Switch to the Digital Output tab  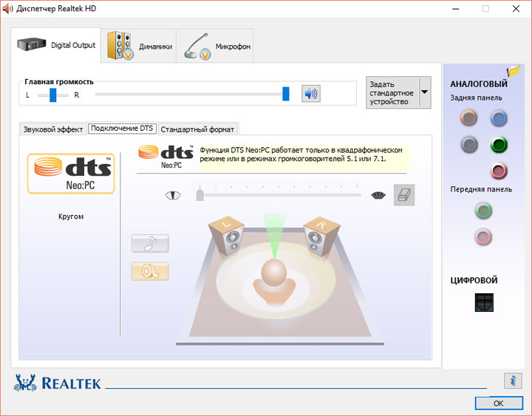point(56,45)
